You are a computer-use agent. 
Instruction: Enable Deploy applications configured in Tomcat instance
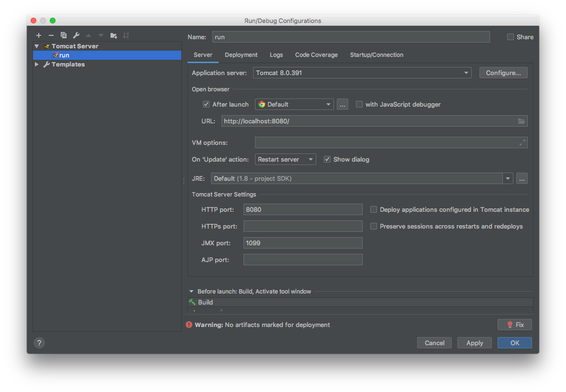(374, 209)
